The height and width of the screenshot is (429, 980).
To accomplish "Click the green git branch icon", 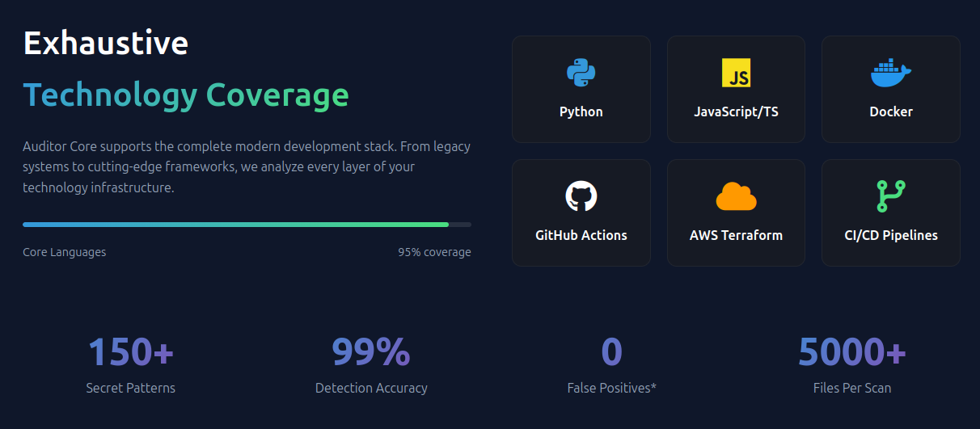I will 891,196.
